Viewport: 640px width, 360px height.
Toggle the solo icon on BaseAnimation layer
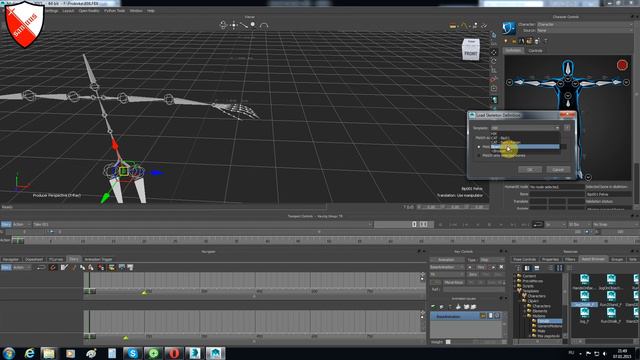pos(490,316)
